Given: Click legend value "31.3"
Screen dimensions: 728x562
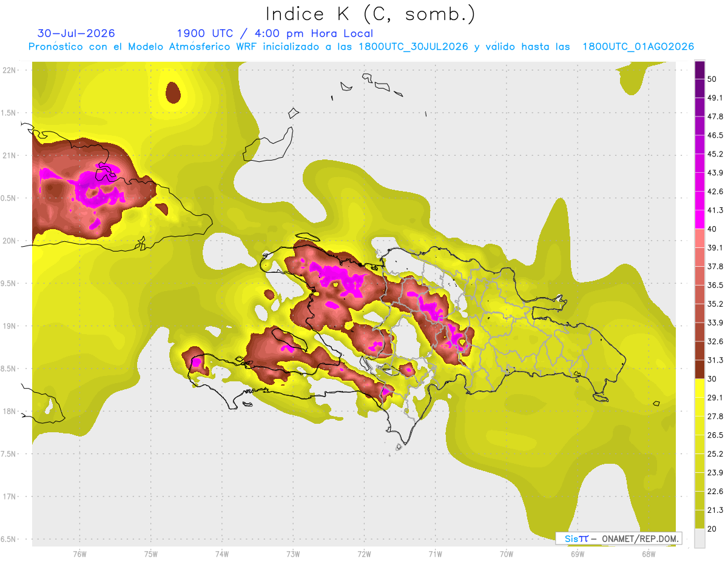Looking at the screenshot, I should pos(715,360).
